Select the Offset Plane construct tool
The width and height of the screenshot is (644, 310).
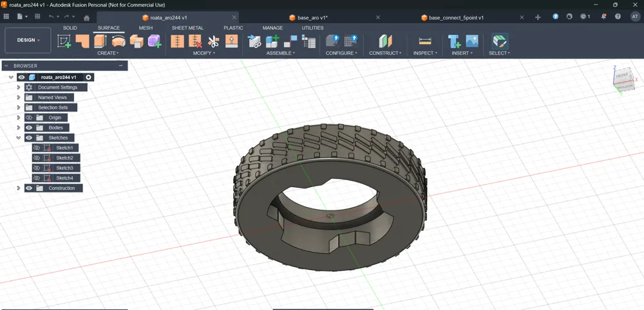[385, 41]
